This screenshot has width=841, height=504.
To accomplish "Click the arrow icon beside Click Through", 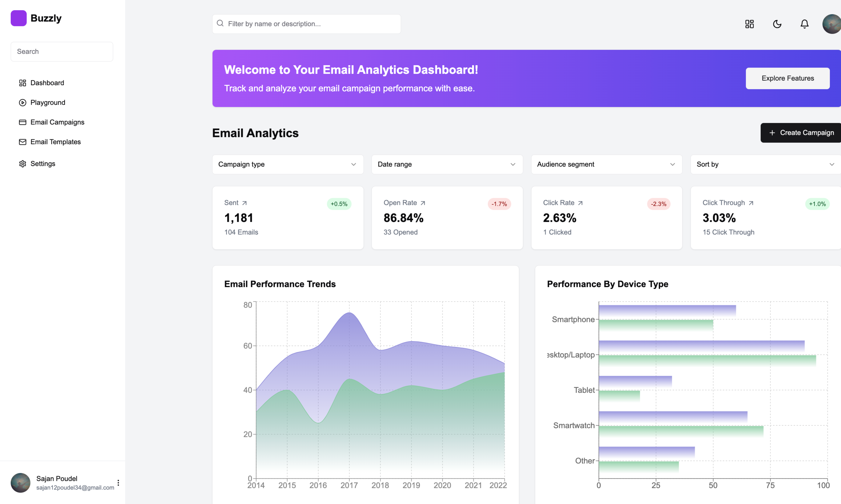I will point(751,203).
